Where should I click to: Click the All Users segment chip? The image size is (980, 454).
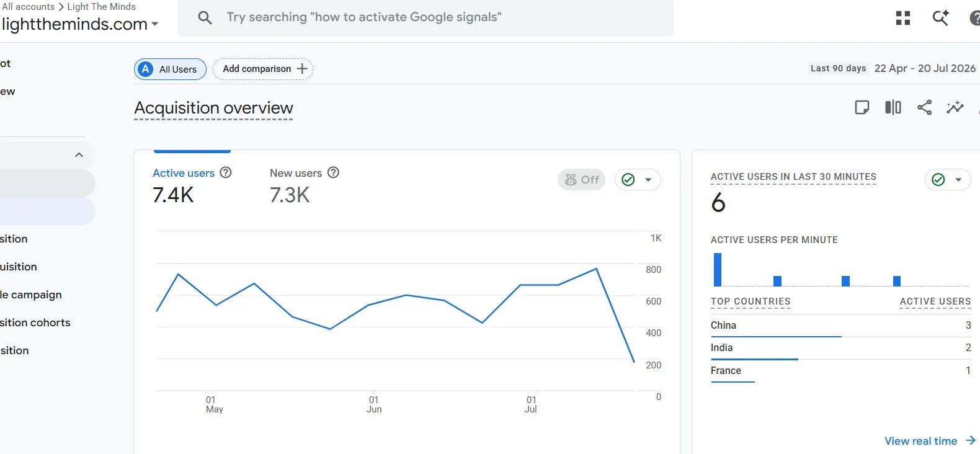(170, 69)
